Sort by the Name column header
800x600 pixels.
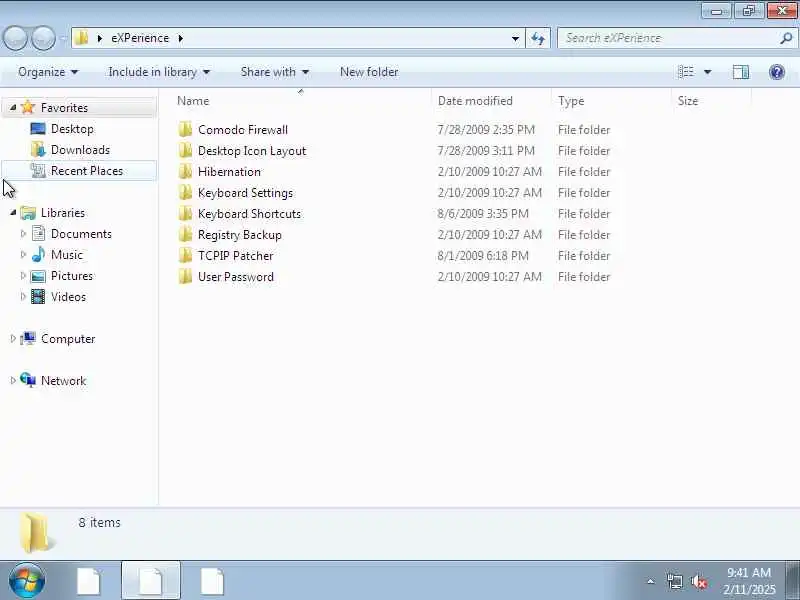tap(193, 101)
